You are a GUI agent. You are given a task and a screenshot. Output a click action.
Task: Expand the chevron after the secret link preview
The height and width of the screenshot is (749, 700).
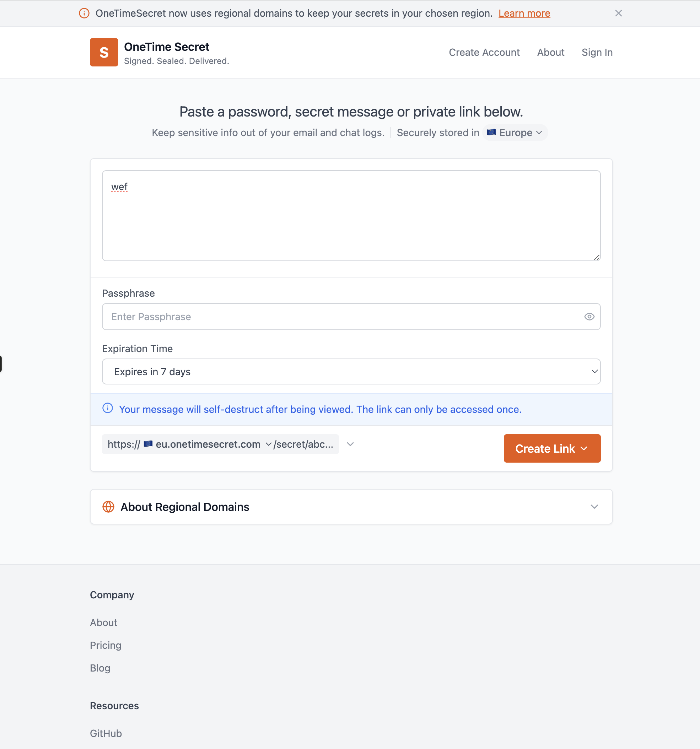tap(350, 444)
